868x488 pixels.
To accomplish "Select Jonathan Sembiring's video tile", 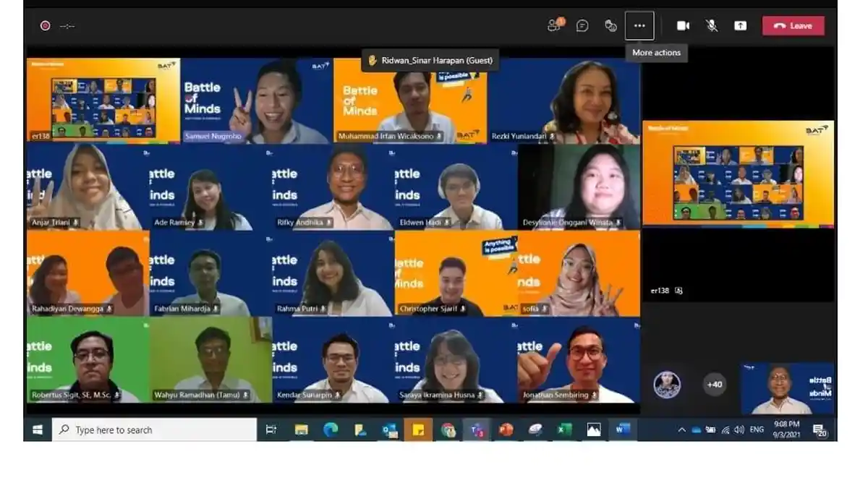I will tap(579, 360).
